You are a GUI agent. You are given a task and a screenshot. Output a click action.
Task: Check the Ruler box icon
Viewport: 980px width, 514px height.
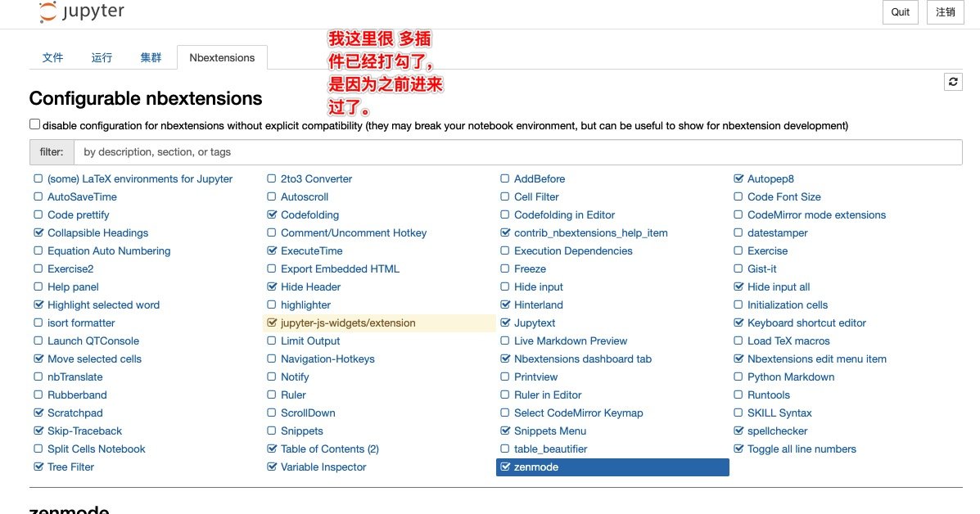click(271, 395)
